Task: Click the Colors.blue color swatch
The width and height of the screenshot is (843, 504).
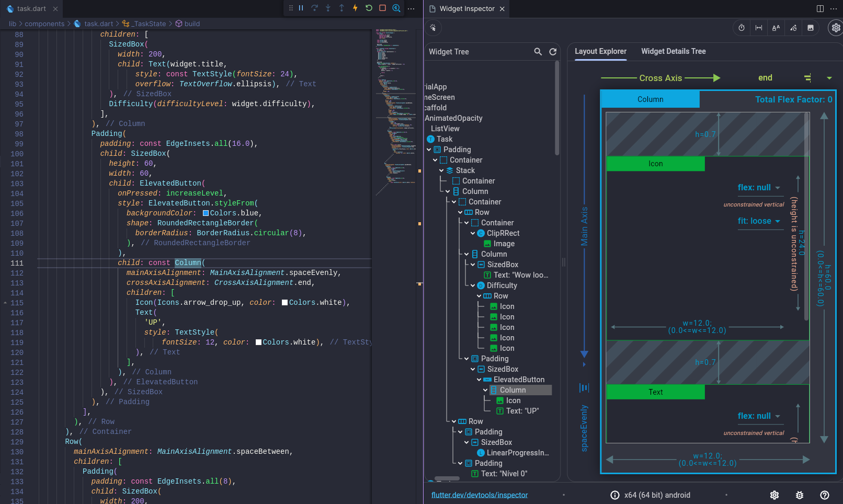Action: [x=206, y=213]
